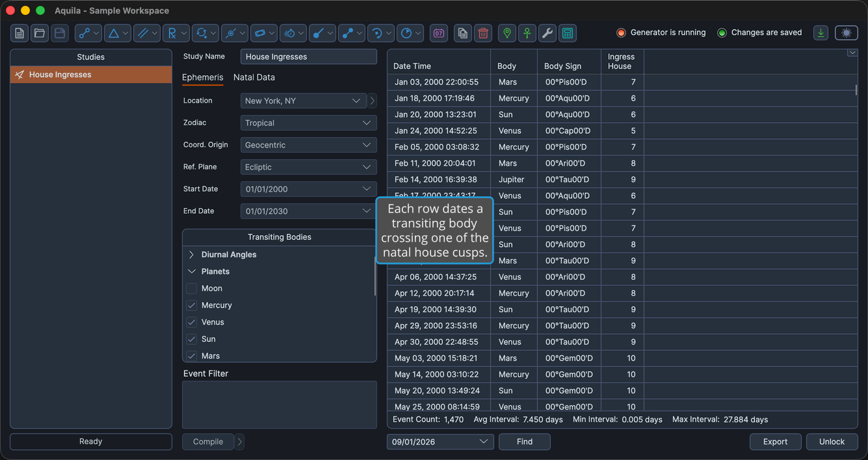The image size is (868, 460).
Task: Click the Compile button
Action: pyautogui.click(x=208, y=442)
